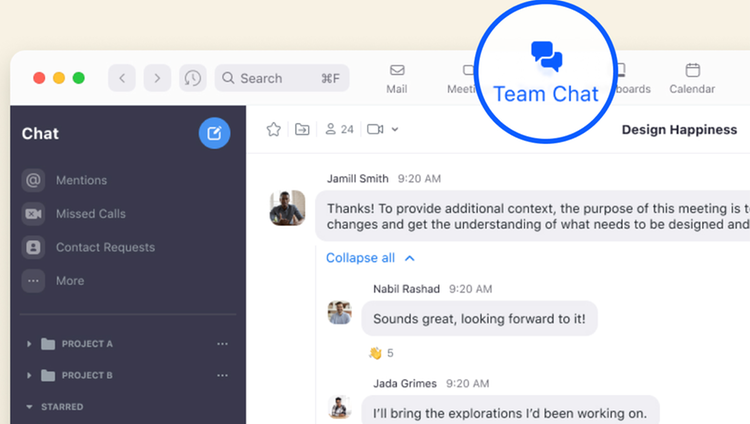
Task: Click the Design Happiness channel title
Action: coord(679,130)
